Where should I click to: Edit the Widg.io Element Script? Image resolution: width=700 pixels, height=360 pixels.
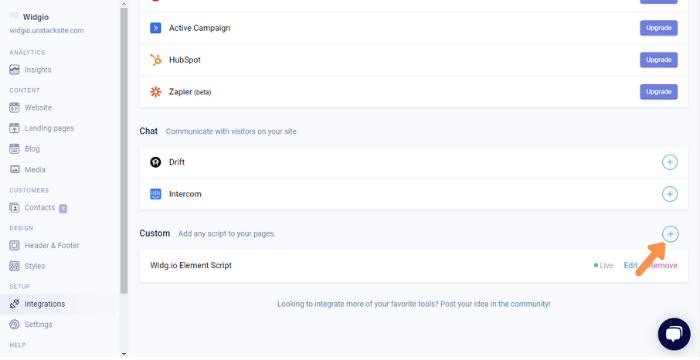click(630, 265)
